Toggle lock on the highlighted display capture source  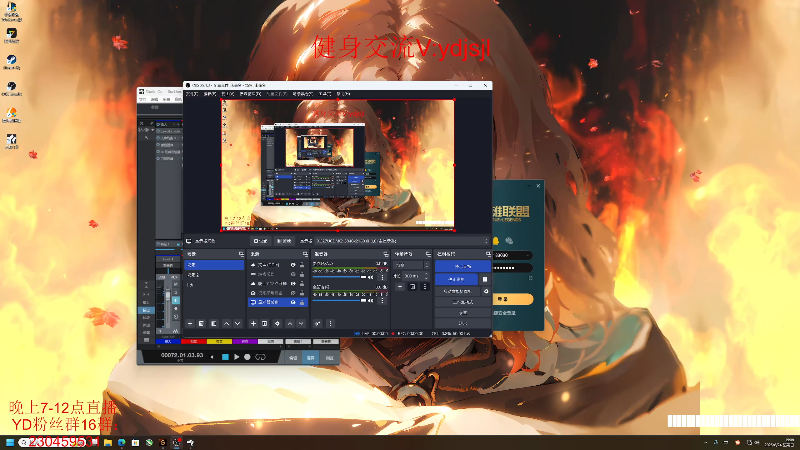pos(302,303)
